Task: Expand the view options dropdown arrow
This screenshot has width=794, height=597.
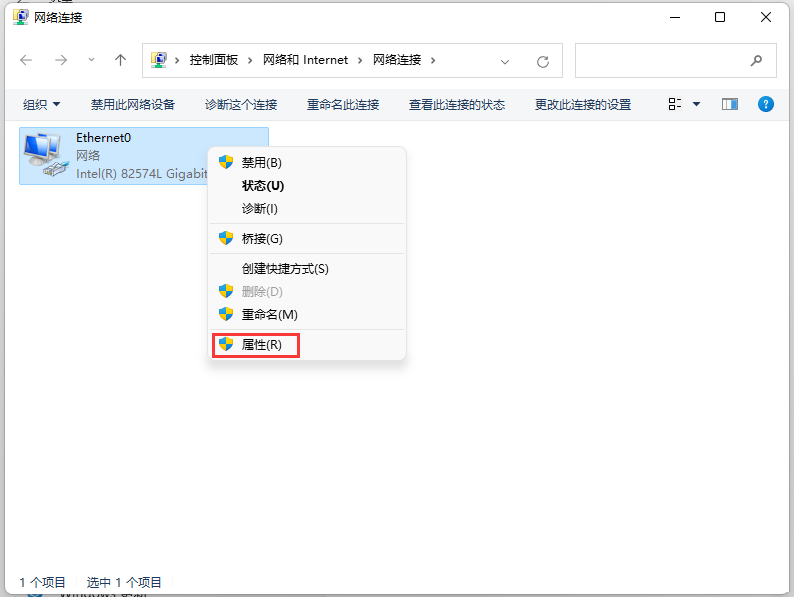Action: [697, 104]
